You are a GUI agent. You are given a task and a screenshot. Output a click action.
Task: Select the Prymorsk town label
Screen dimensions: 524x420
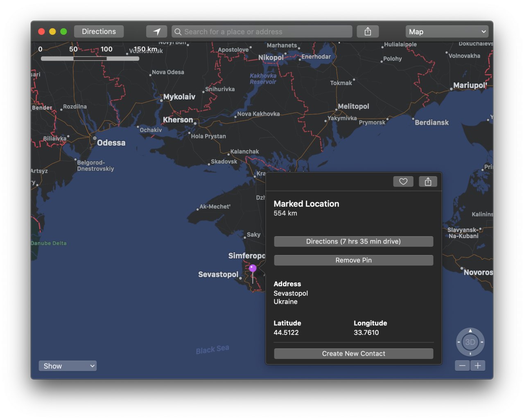point(372,122)
